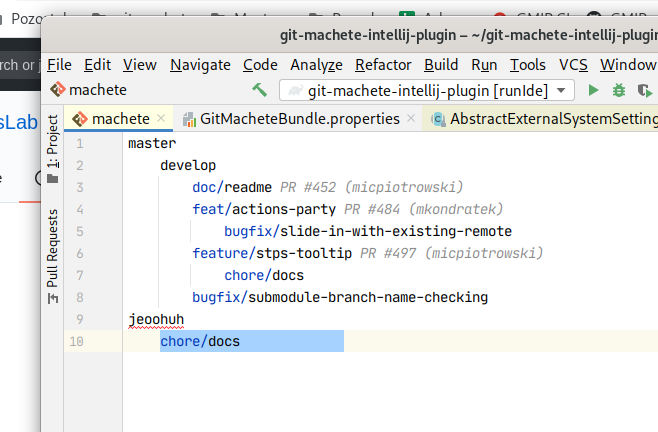Viewport: 658px width, 432px height.
Task: Open the Tools menu
Action: pos(528,65)
